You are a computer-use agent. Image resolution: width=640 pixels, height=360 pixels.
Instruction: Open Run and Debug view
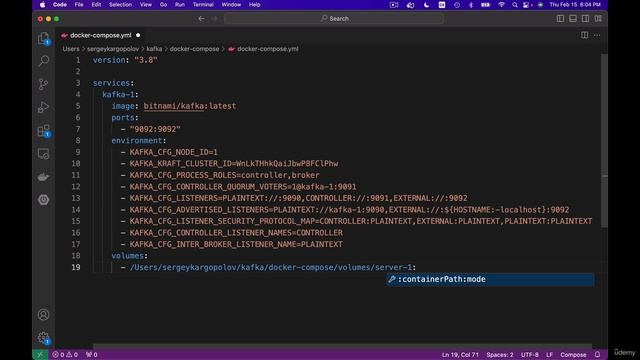click(x=43, y=107)
